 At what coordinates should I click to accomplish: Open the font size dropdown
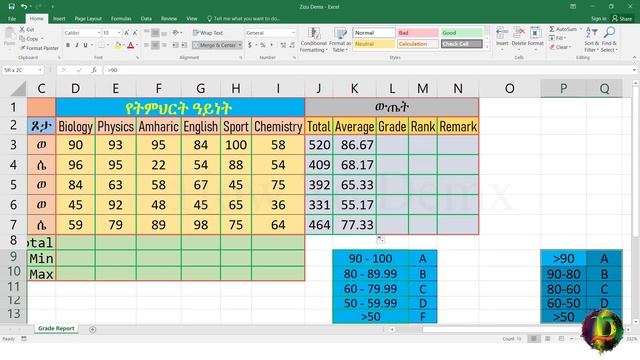(x=119, y=33)
